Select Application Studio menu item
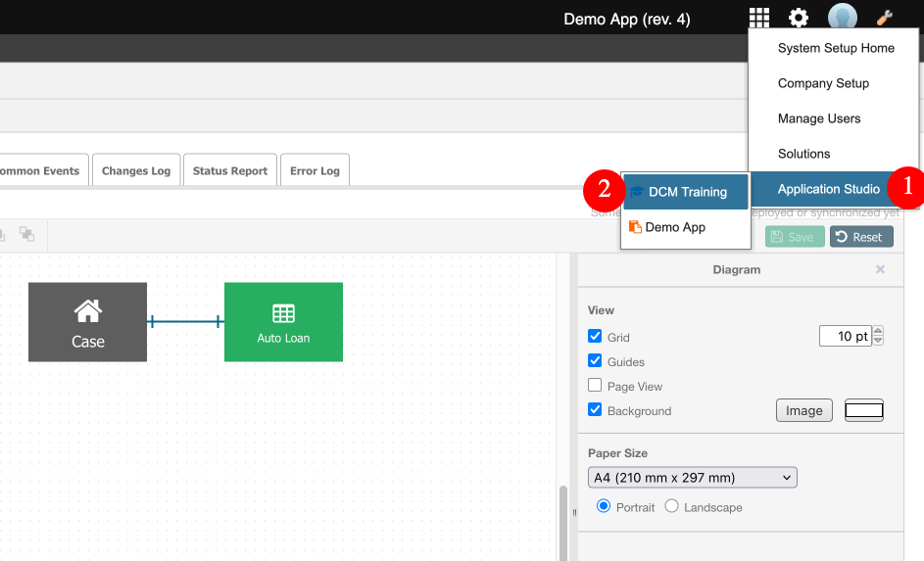 pos(829,189)
